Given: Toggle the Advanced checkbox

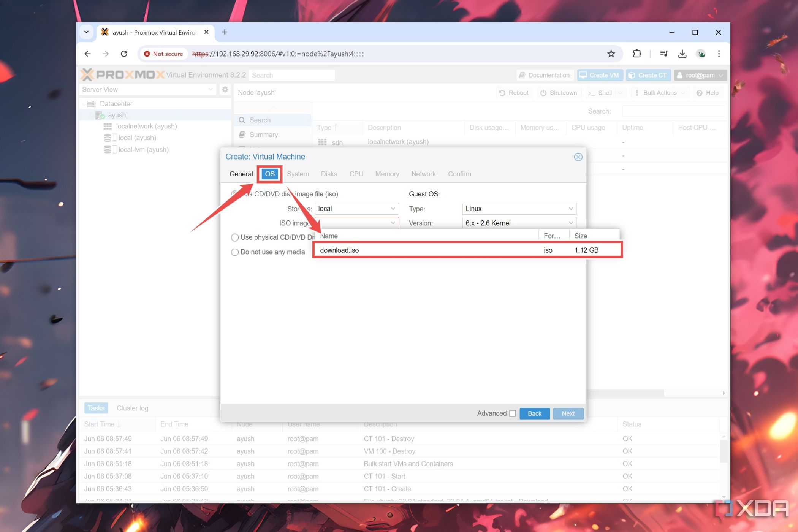Looking at the screenshot, I should click(x=512, y=413).
